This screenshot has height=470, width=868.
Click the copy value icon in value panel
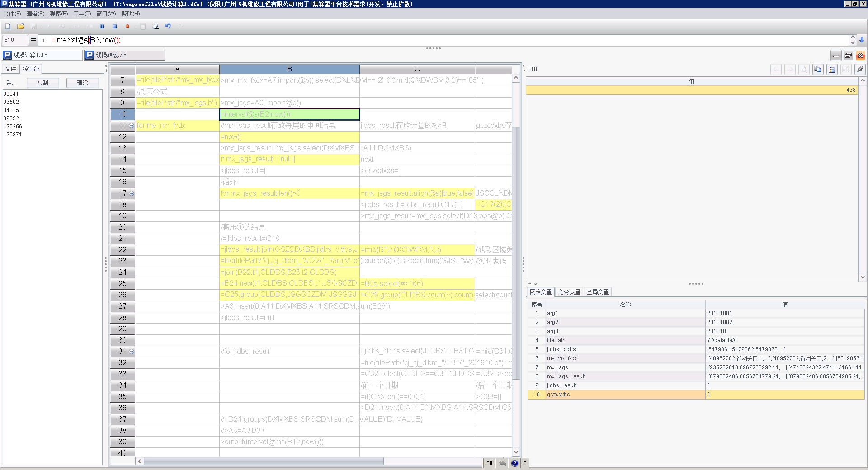pyautogui.click(x=817, y=69)
